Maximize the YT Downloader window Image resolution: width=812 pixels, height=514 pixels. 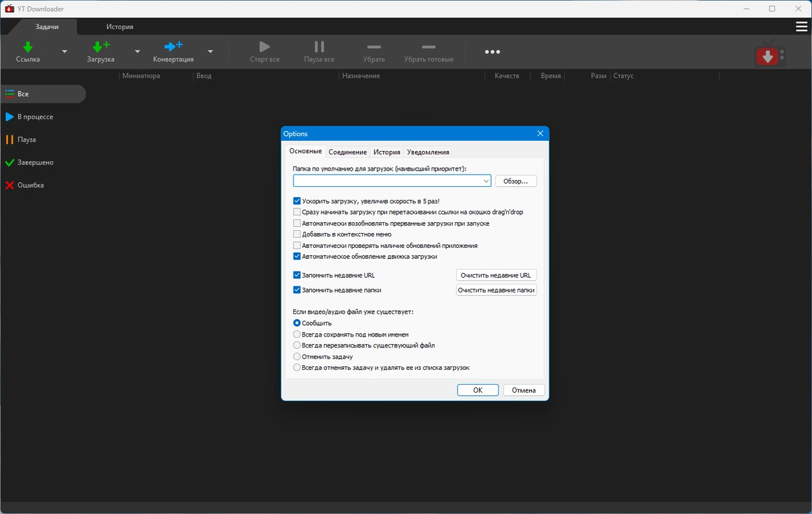point(772,9)
